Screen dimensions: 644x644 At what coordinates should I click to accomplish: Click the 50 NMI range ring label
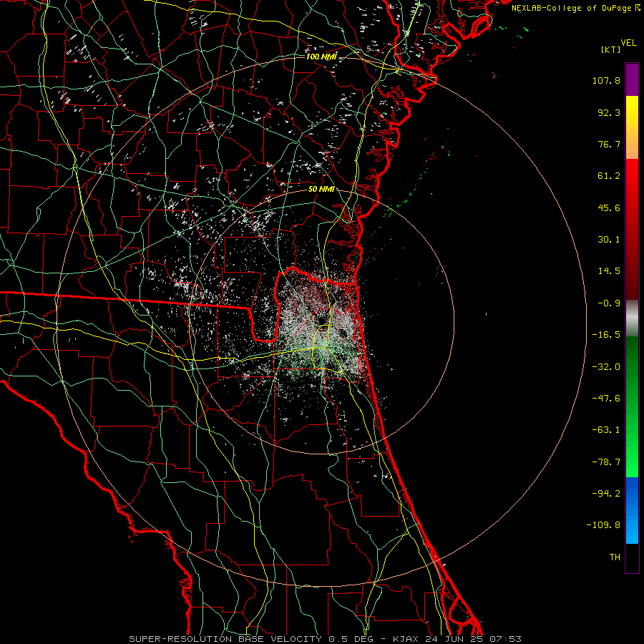(x=321, y=190)
